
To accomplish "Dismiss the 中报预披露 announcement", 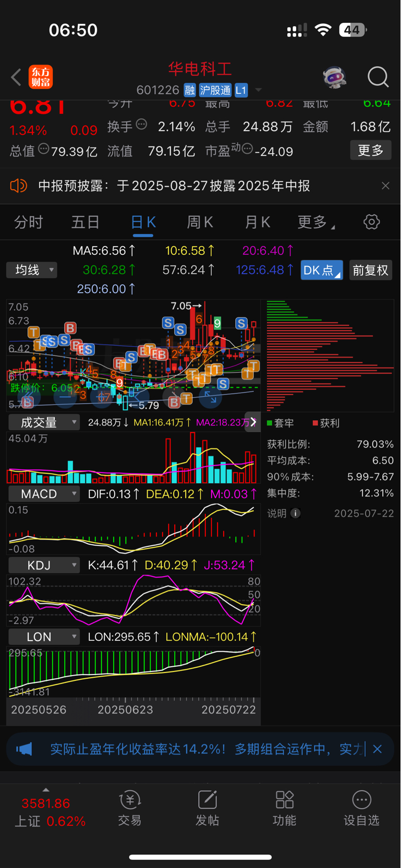I will tap(385, 186).
